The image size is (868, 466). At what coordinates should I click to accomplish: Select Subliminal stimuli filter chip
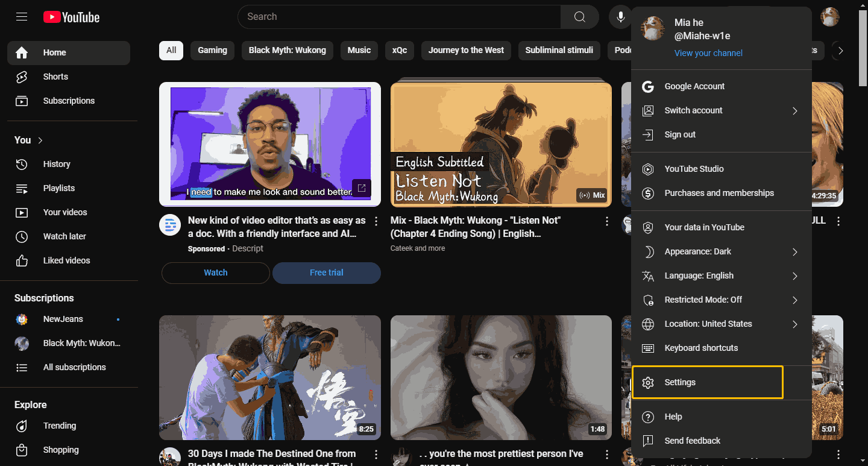tap(559, 51)
